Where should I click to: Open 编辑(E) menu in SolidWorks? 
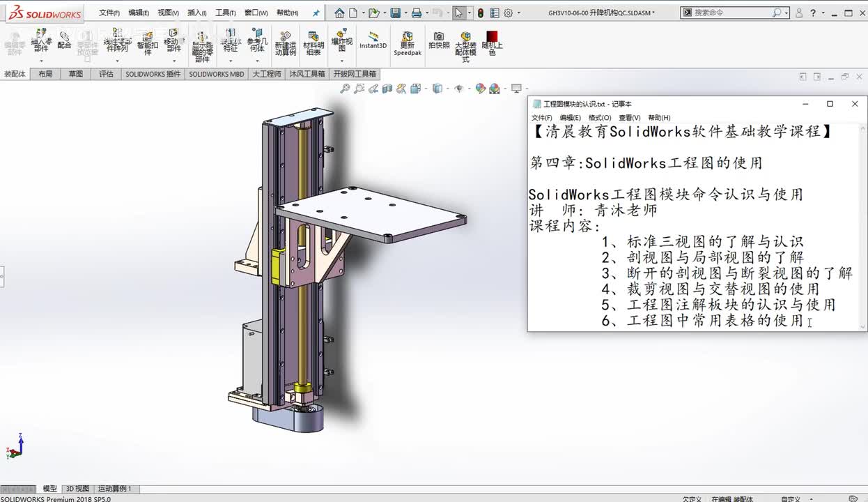pos(139,13)
